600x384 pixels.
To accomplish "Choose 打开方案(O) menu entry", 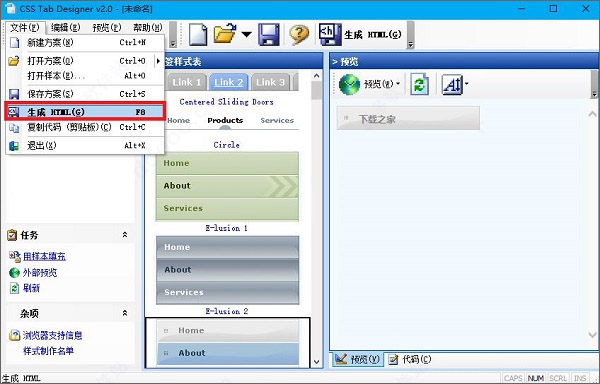I will [x=85, y=61].
